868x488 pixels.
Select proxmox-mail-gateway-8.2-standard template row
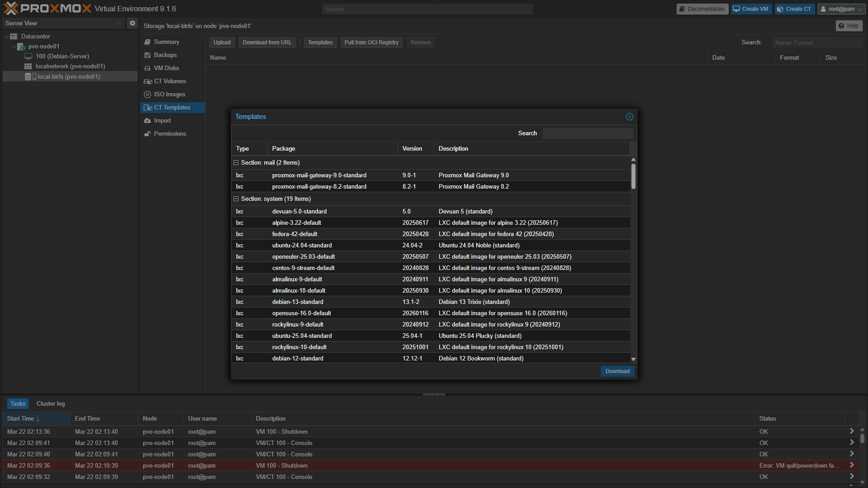[x=431, y=186]
